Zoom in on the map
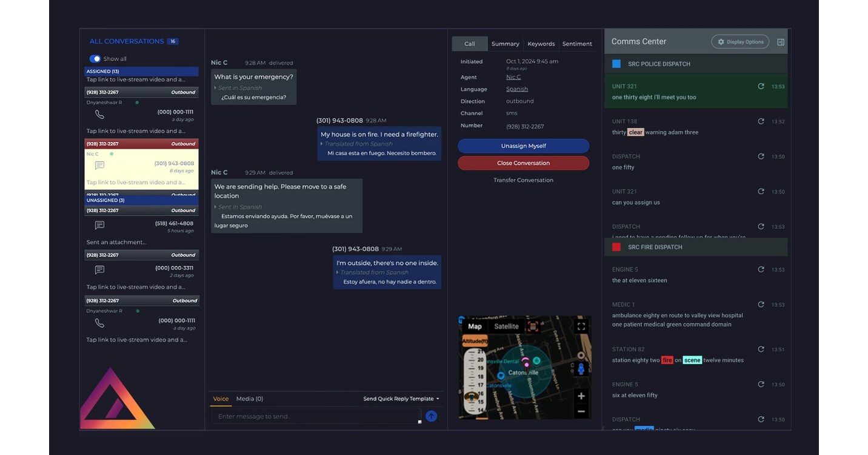 pyautogui.click(x=581, y=396)
